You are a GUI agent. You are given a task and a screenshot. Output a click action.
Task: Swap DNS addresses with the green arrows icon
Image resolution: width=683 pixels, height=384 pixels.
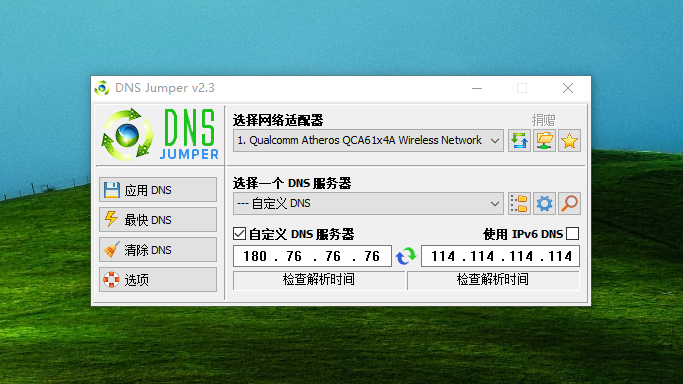[x=406, y=256]
